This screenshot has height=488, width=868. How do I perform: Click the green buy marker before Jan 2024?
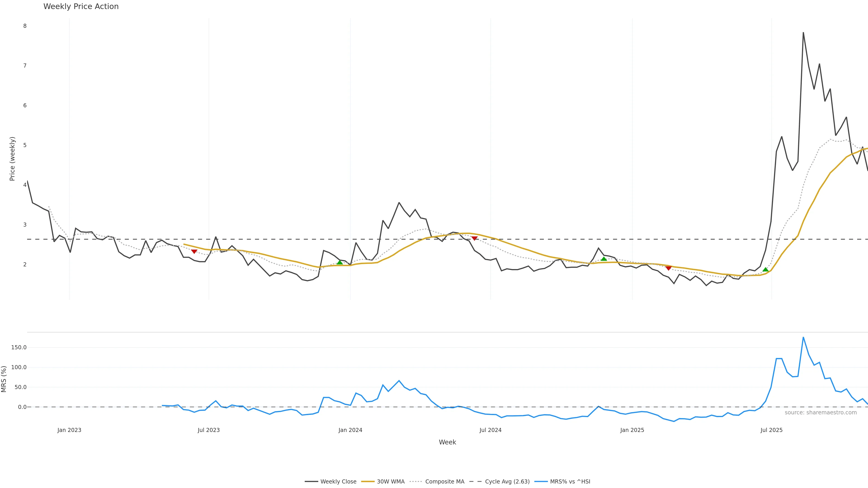tap(340, 262)
